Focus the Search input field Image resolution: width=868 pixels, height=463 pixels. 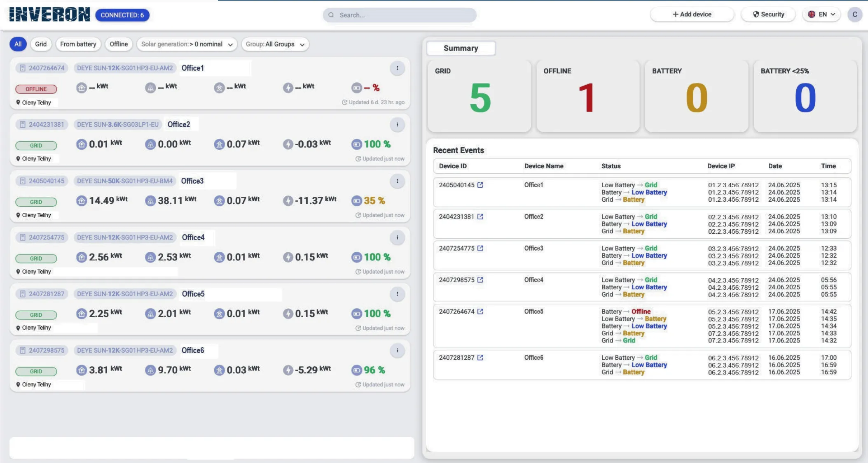pyautogui.click(x=400, y=15)
